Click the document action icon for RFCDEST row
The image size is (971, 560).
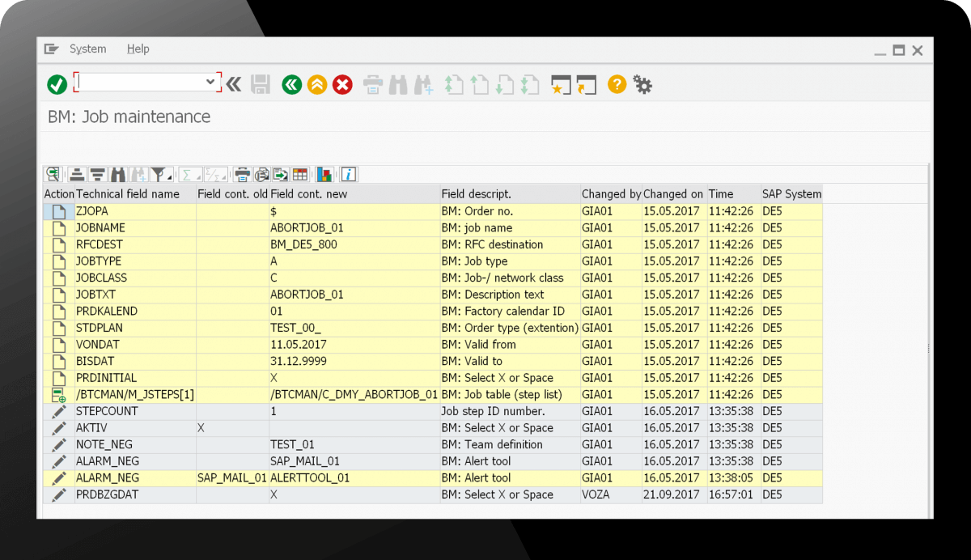pyautogui.click(x=58, y=244)
